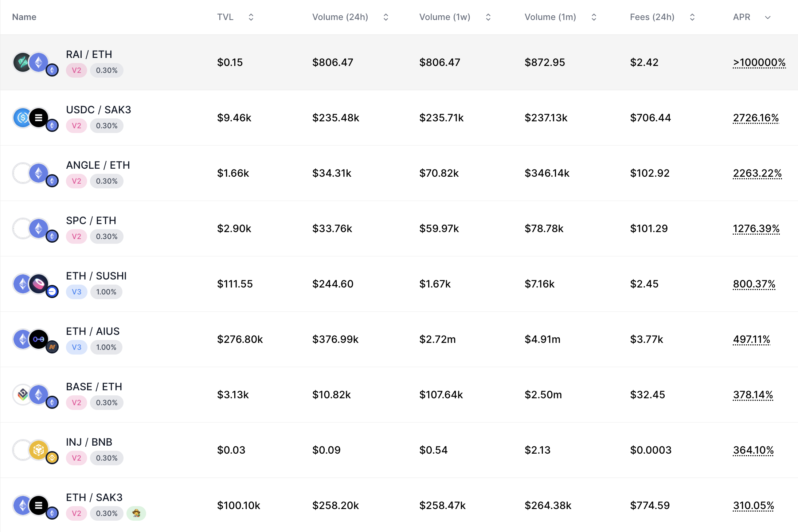The width and height of the screenshot is (798, 532).
Task: Sort pools by Volume (1m)
Action: [x=594, y=17]
